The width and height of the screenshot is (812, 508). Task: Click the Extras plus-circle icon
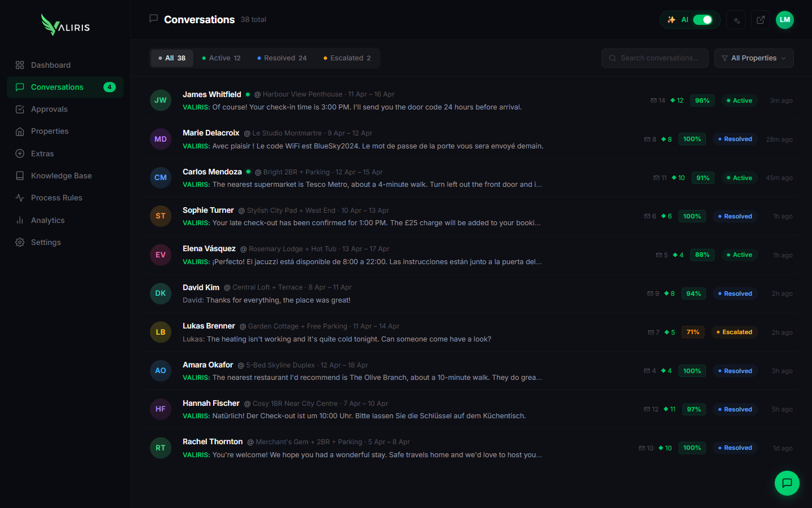coord(20,154)
